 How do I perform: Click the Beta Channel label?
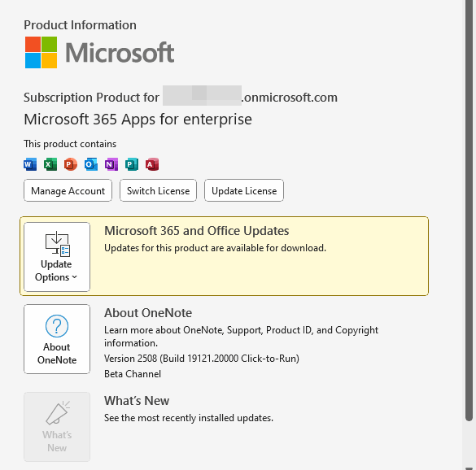point(133,374)
